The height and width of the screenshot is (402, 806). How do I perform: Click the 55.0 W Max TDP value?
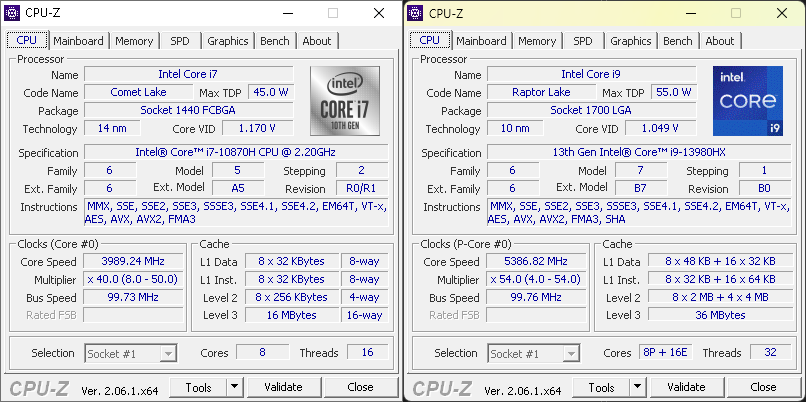click(x=674, y=93)
